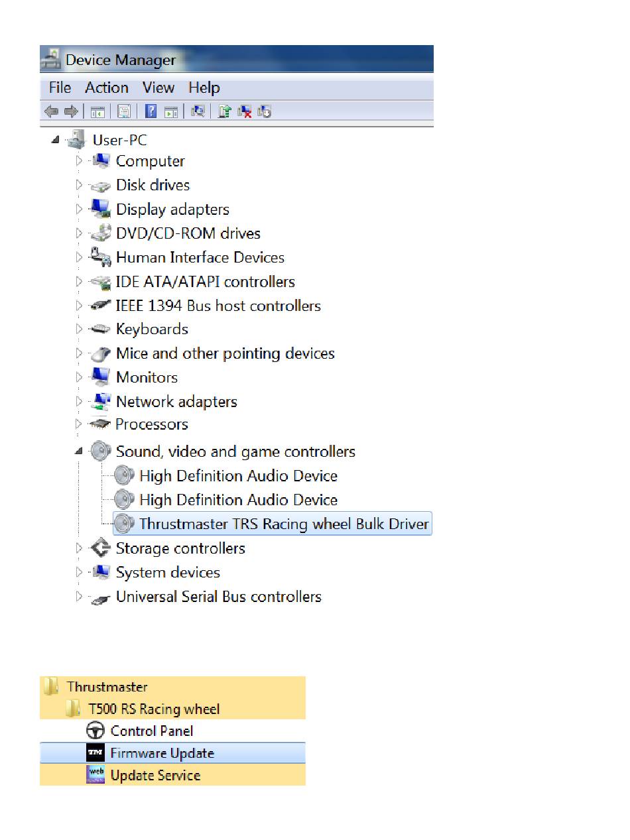Viewport: 630px width, 840px height.
Task: Select Human Interface Devices label
Action: coord(200,257)
